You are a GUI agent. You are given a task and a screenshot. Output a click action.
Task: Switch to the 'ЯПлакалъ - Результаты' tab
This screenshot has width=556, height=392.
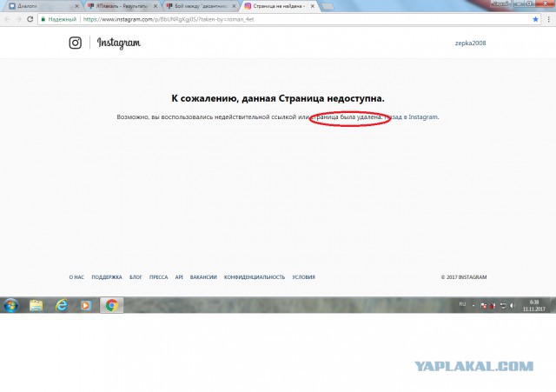point(121,6)
